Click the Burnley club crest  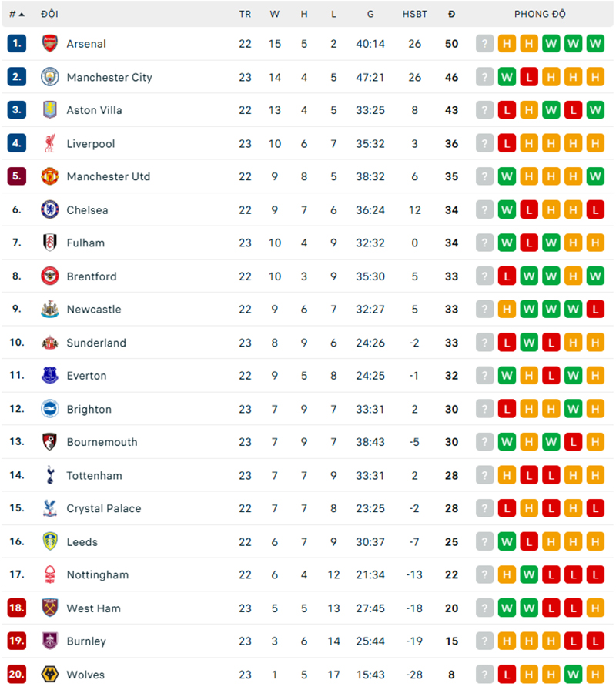click(x=49, y=641)
